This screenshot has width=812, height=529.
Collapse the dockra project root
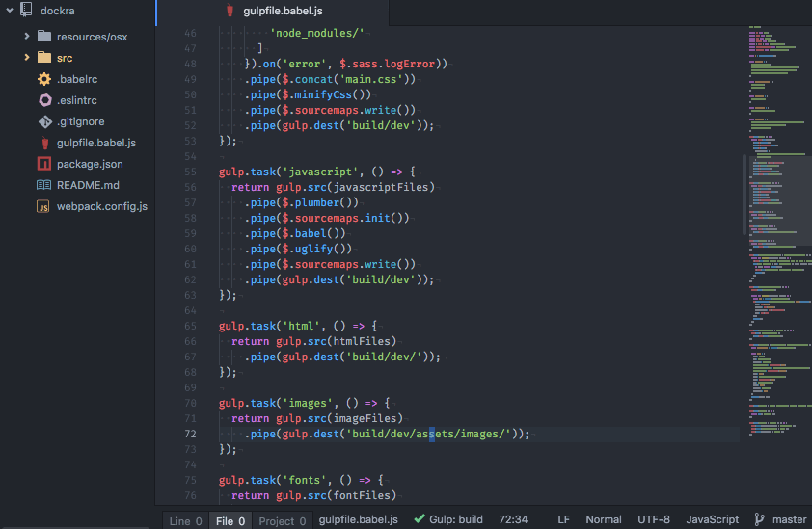10,10
